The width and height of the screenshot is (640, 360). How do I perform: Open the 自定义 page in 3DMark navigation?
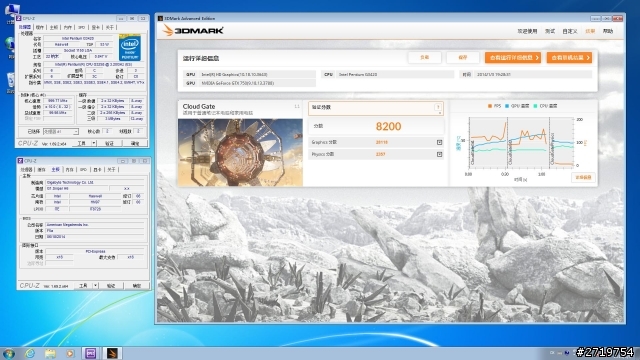point(570,31)
